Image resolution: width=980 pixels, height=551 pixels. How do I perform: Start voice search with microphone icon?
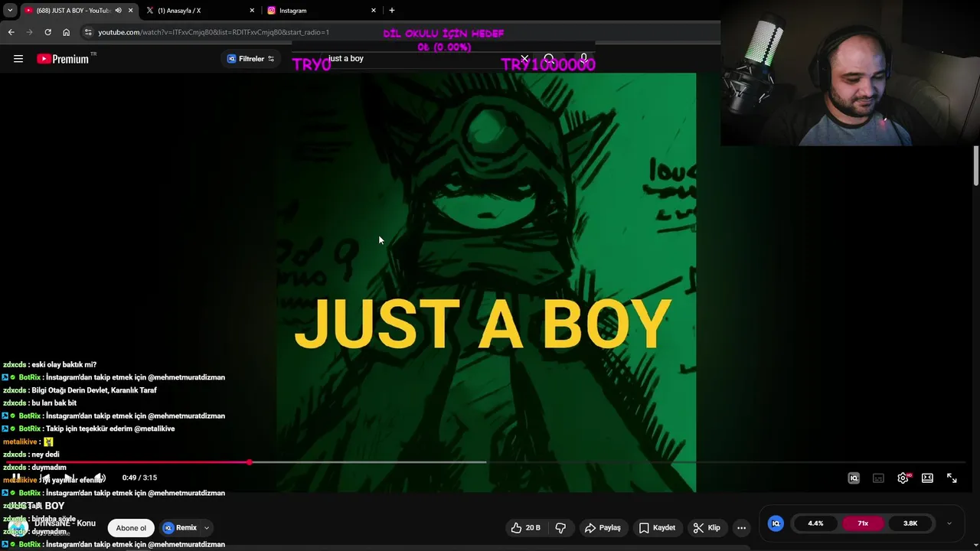(x=583, y=59)
